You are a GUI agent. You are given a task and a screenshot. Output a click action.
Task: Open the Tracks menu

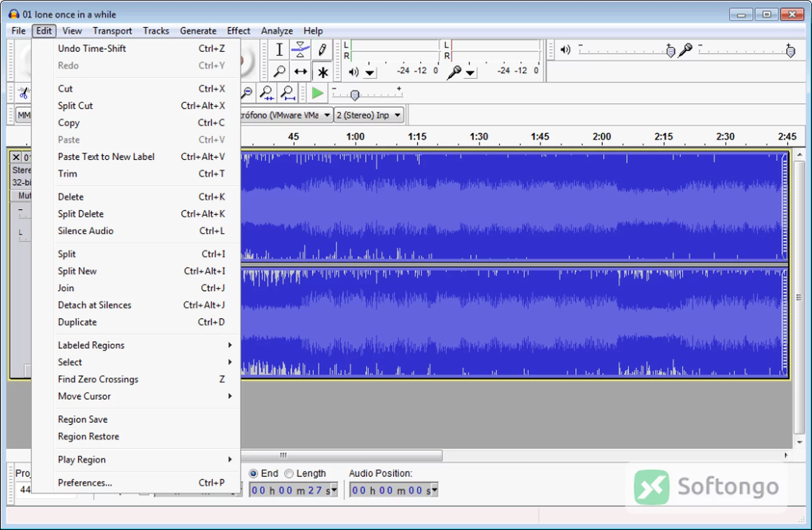156,31
